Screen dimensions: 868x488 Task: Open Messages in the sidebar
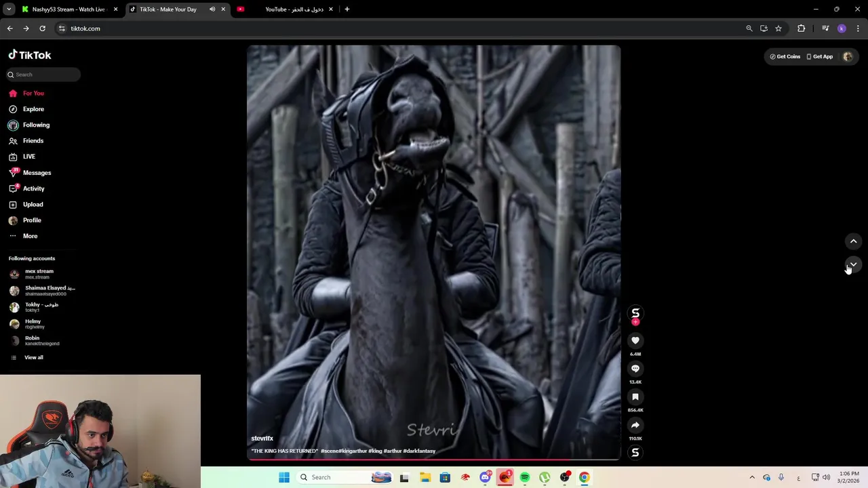click(x=30, y=173)
